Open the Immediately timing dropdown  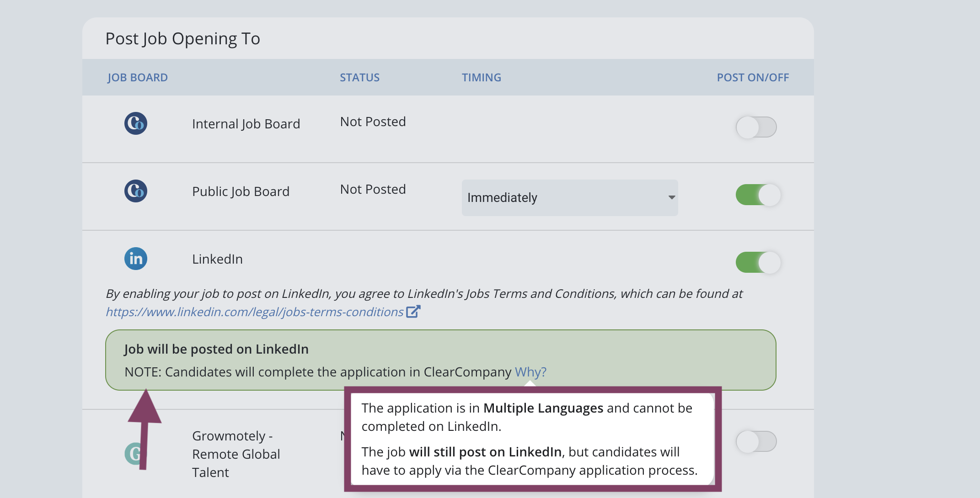[569, 198]
